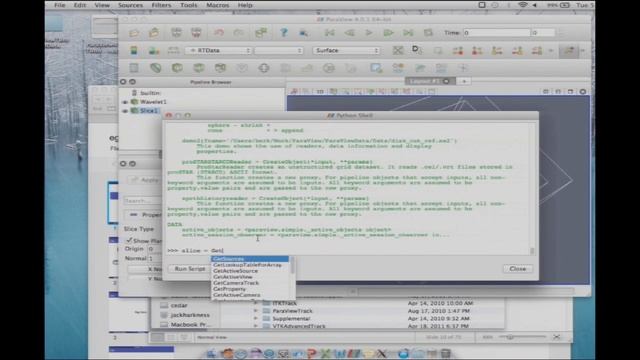Click the Reset Camera icon
Screen dimensions: 640x360
click(x=398, y=51)
